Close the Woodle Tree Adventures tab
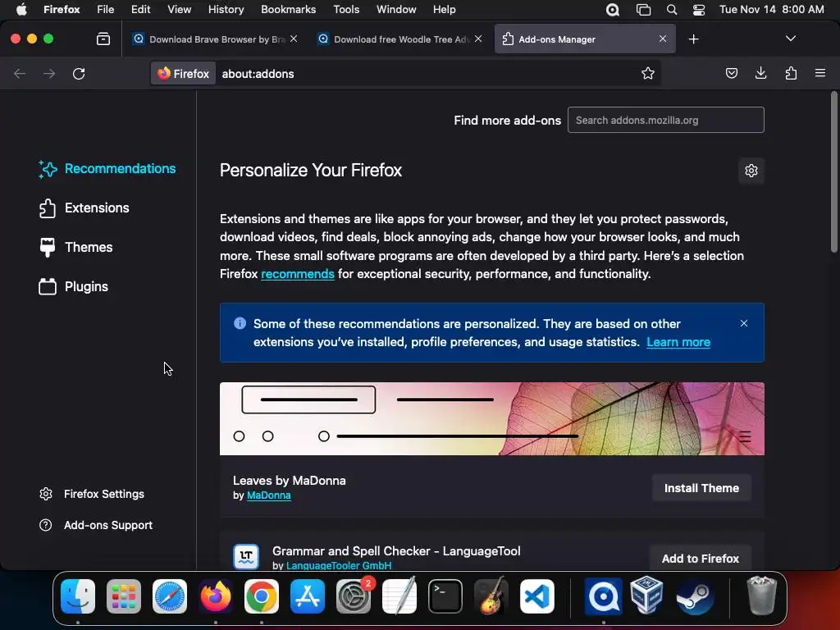Image resolution: width=840 pixels, height=630 pixels. pyautogui.click(x=478, y=39)
